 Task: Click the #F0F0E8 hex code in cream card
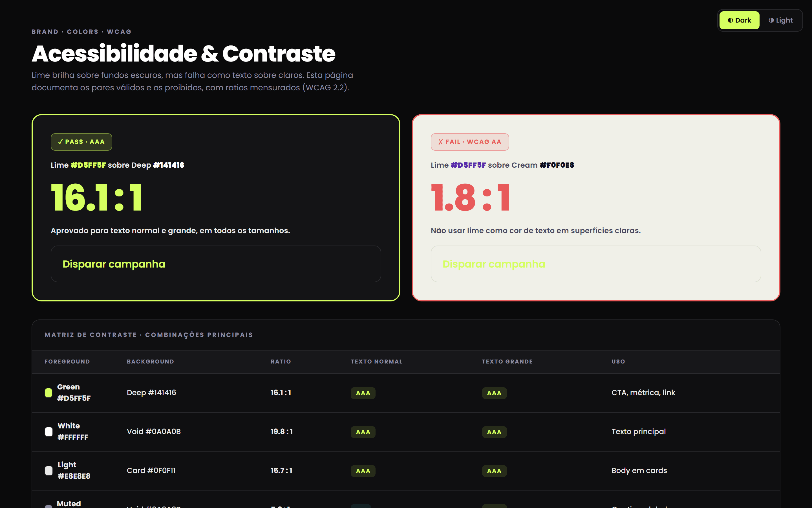click(x=557, y=165)
